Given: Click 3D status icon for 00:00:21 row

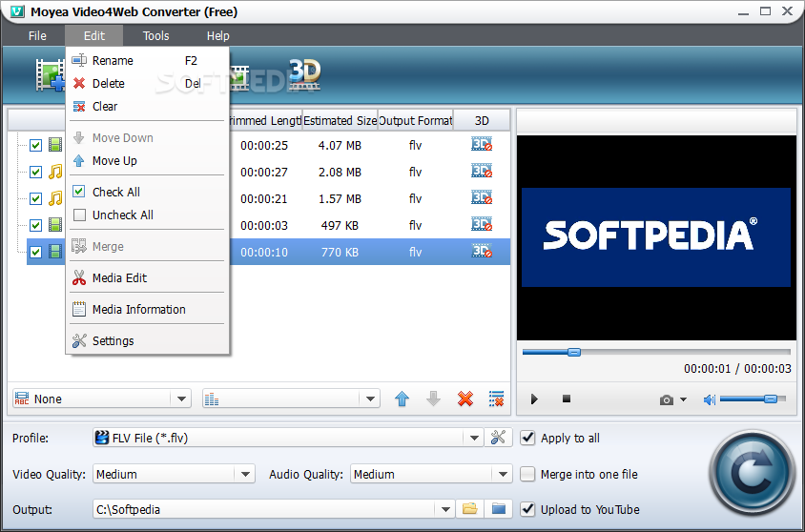Looking at the screenshot, I should [x=482, y=197].
